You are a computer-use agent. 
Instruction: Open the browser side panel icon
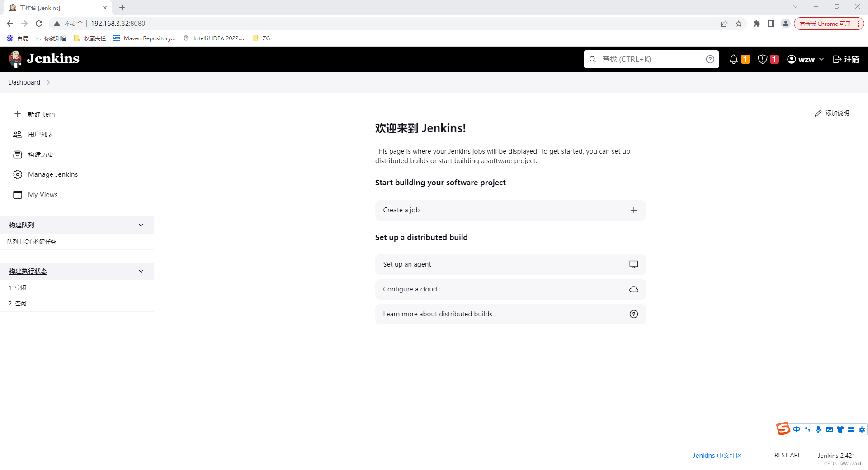[771, 23]
